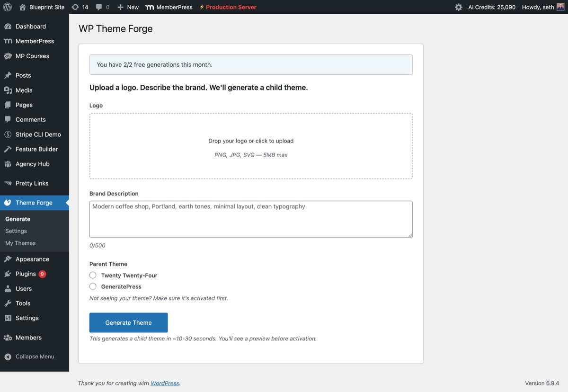Click the Generate Theme button

pyautogui.click(x=128, y=322)
